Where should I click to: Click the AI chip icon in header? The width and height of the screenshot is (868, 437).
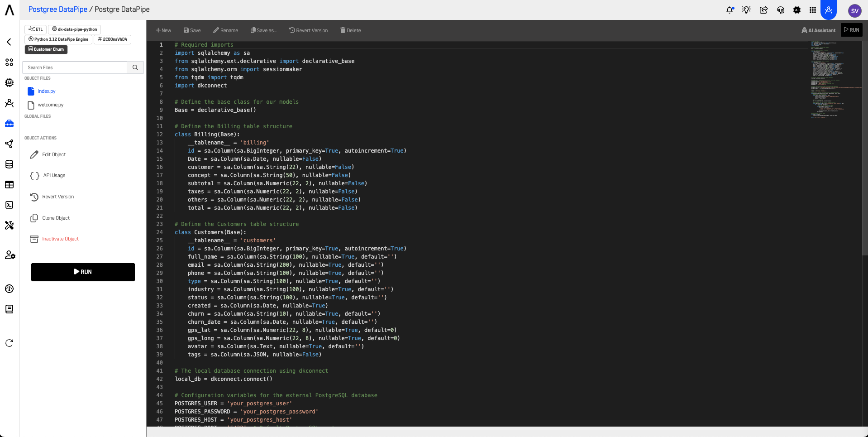pyautogui.click(x=797, y=10)
